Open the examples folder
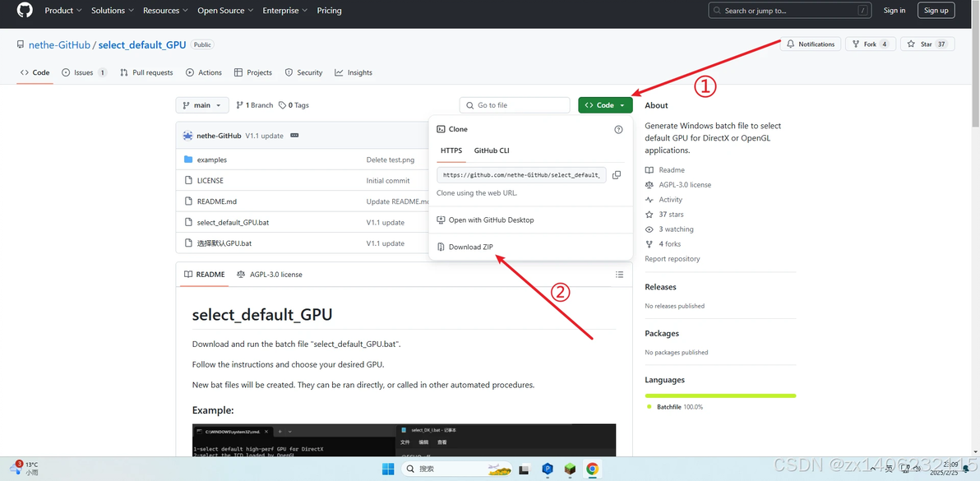Screen dimensions: 980x481 point(212,160)
